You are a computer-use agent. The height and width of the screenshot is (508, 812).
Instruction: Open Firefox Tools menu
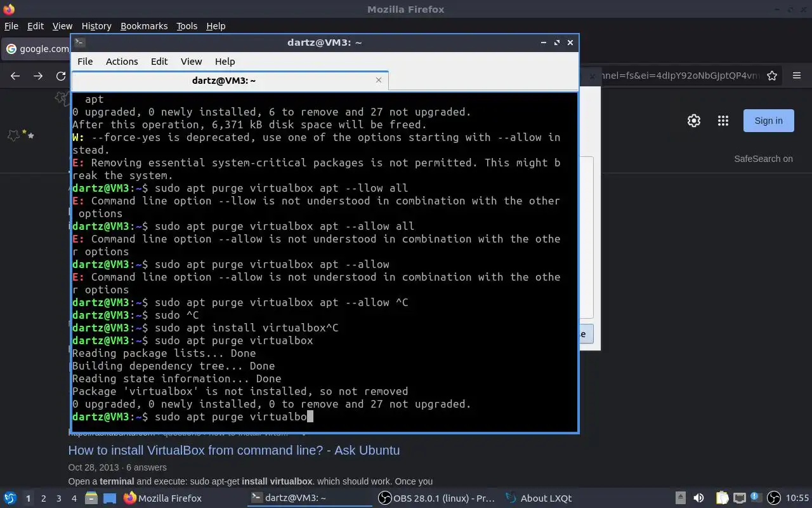point(187,26)
